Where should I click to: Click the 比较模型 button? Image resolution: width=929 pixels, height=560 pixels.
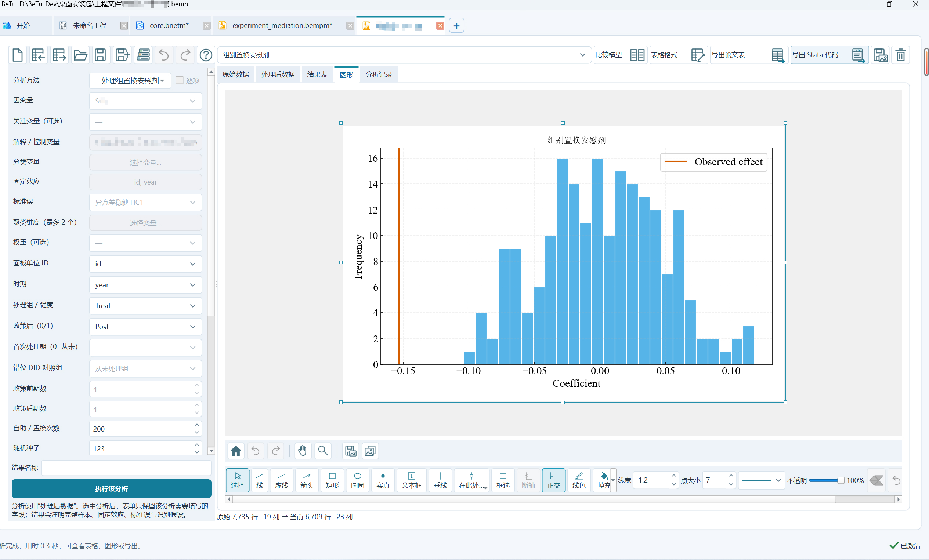click(x=621, y=55)
